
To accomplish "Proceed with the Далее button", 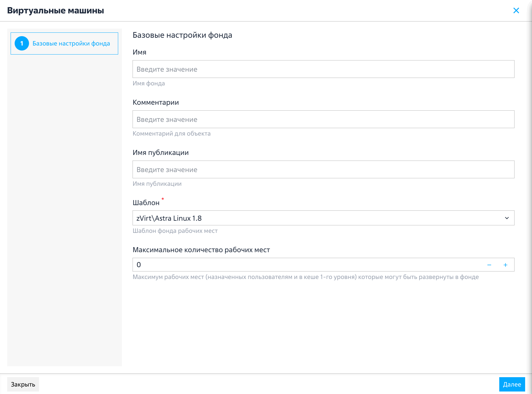I will pyautogui.click(x=512, y=384).
